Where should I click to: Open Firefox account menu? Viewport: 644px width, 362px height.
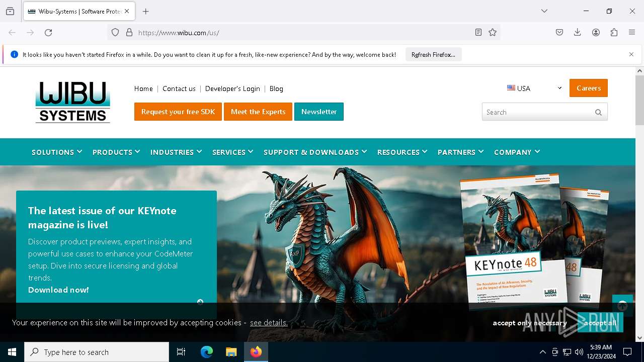pyautogui.click(x=596, y=32)
